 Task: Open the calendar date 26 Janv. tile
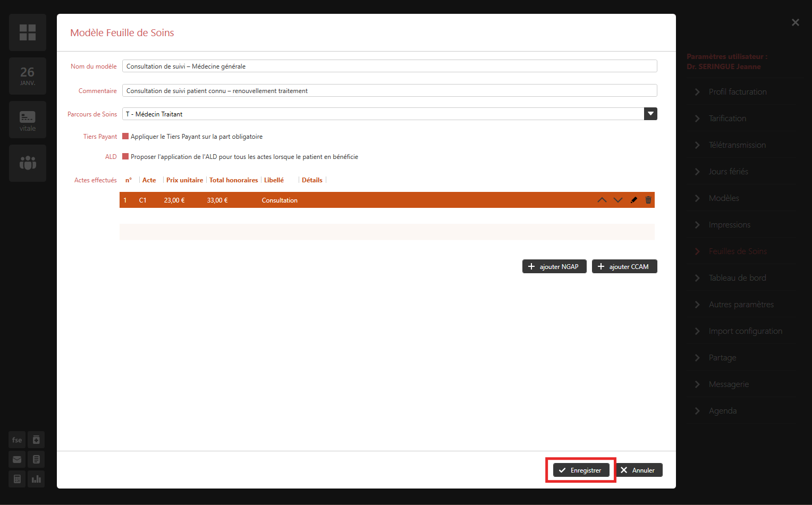(x=28, y=76)
